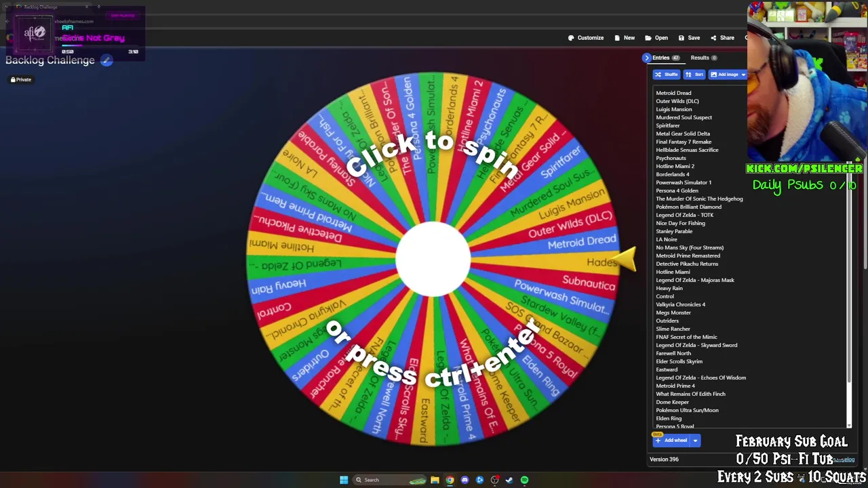Collapse the entries side panel chevron

647,58
